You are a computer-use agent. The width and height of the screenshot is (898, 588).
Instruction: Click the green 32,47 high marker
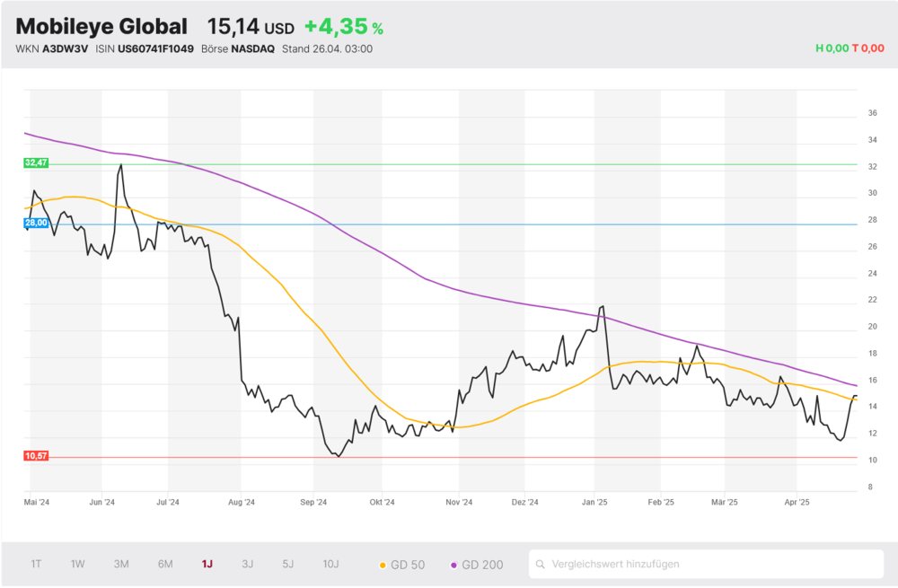pyautogui.click(x=36, y=162)
